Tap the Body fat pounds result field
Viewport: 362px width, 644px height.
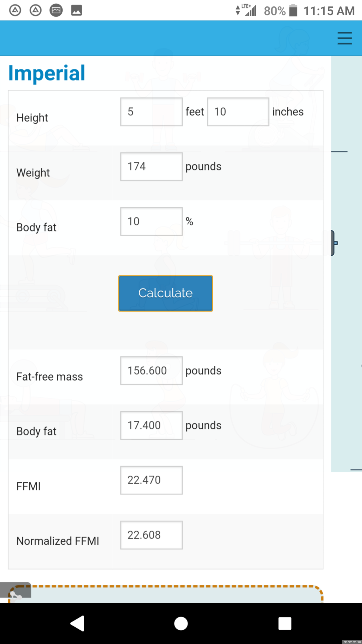tap(151, 425)
